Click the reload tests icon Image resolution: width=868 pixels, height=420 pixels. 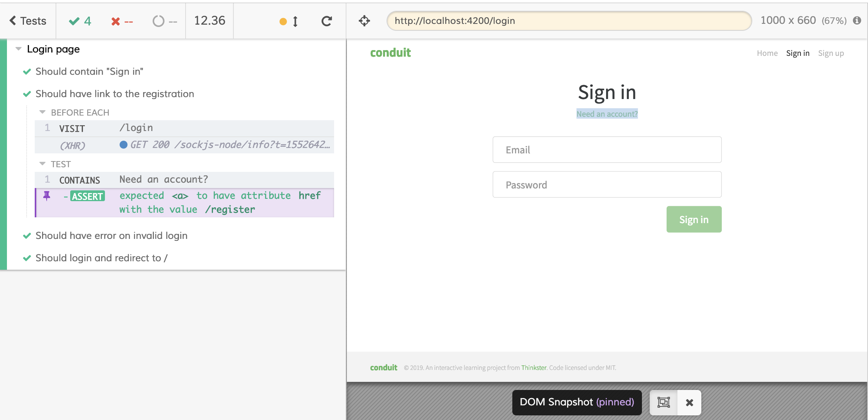326,21
